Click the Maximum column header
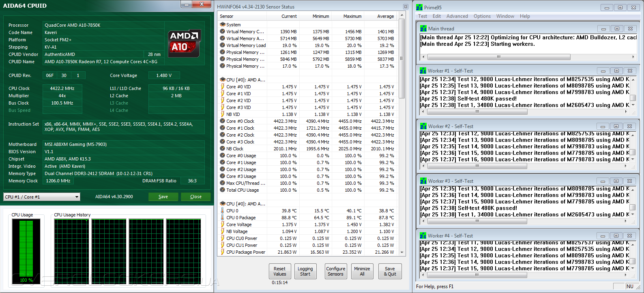Screen dimensions: 644x293 [348, 16]
